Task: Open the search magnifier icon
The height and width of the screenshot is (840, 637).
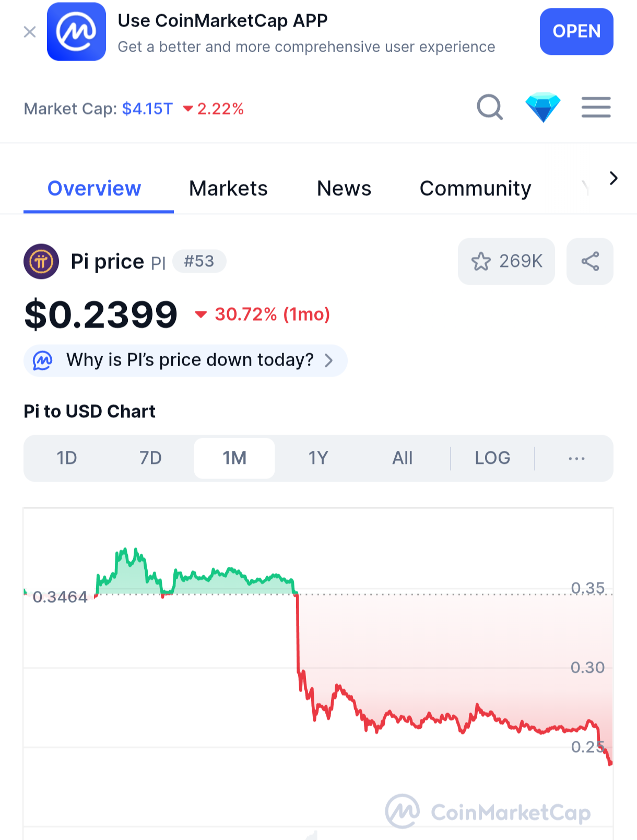Action: point(489,108)
